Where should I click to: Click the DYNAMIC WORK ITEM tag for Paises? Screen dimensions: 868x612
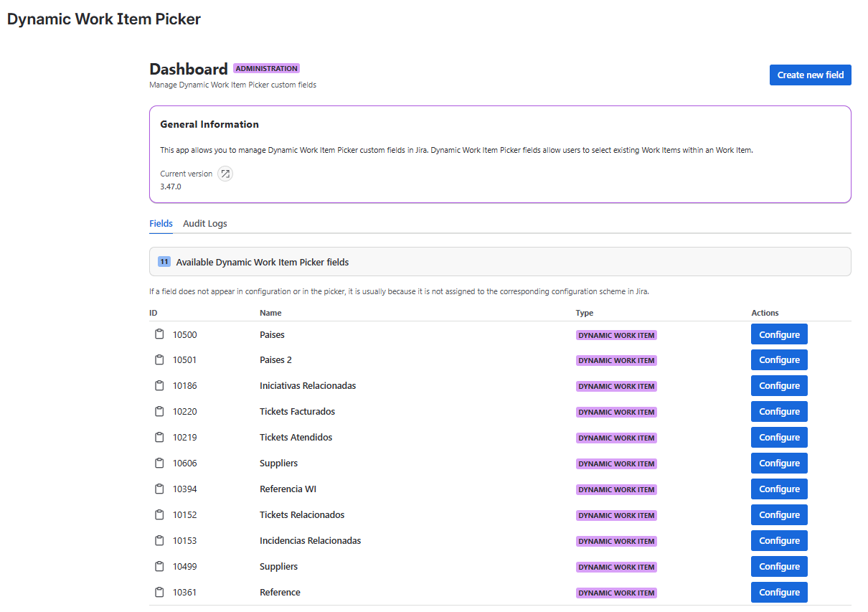tap(616, 335)
